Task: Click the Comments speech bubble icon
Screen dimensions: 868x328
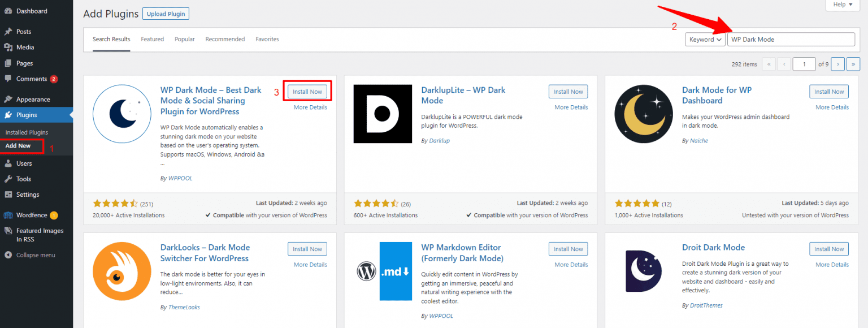Action: tap(8, 79)
